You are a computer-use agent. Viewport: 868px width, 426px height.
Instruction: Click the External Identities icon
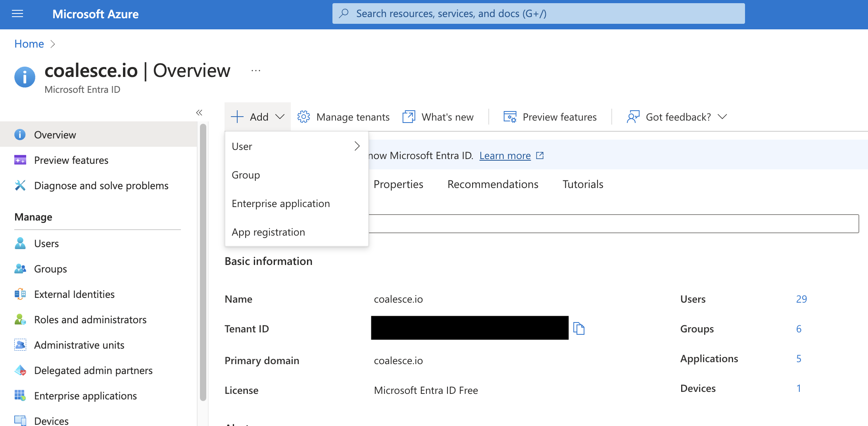tap(20, 294)
